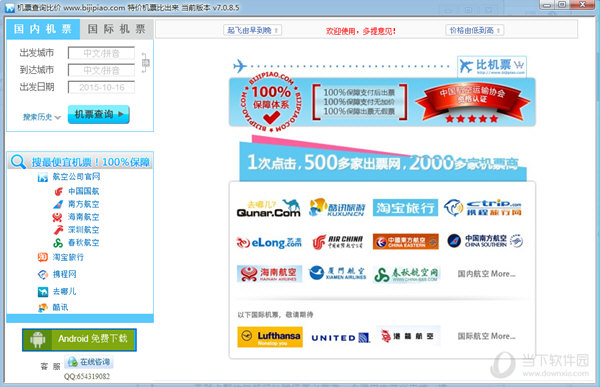The image size is (600, 387).
Task: Click the 机票查询 search button
Action: click(99, 114)
